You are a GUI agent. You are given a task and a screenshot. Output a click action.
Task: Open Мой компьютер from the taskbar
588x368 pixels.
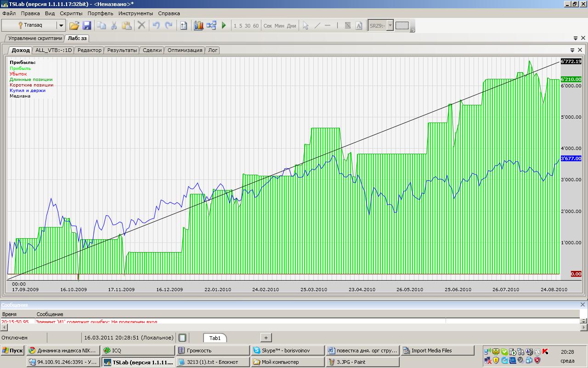288,362
